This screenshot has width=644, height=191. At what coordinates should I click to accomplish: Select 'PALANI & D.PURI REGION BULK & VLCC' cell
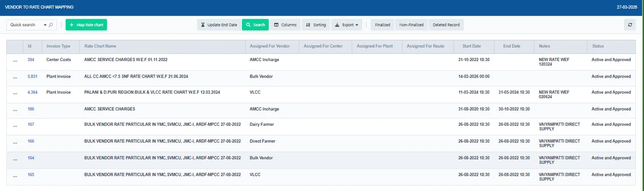(x=152, y=92)
